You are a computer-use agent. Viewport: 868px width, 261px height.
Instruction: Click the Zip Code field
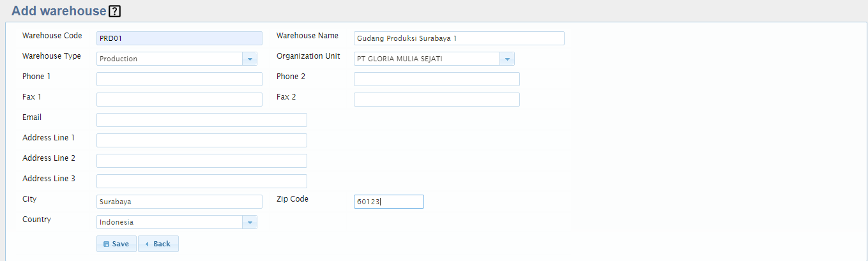pos(389,202)
